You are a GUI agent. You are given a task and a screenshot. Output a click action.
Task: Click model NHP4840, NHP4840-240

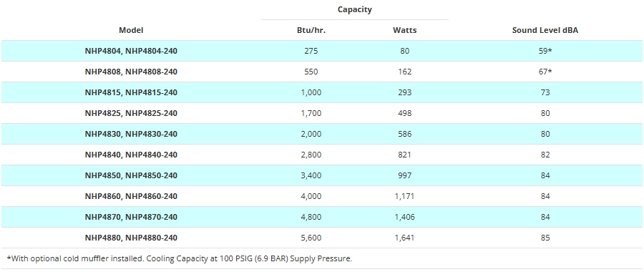click(131, 155)
